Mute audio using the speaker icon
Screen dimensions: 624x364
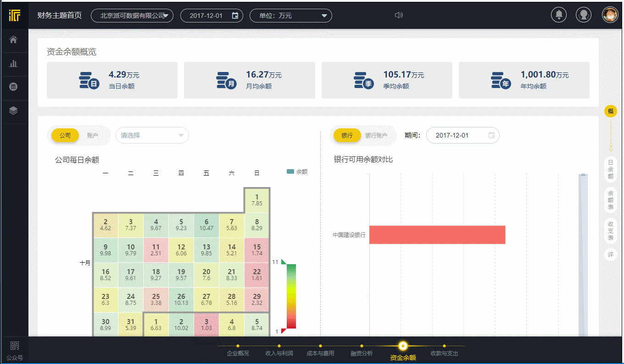tap(399, 15)
